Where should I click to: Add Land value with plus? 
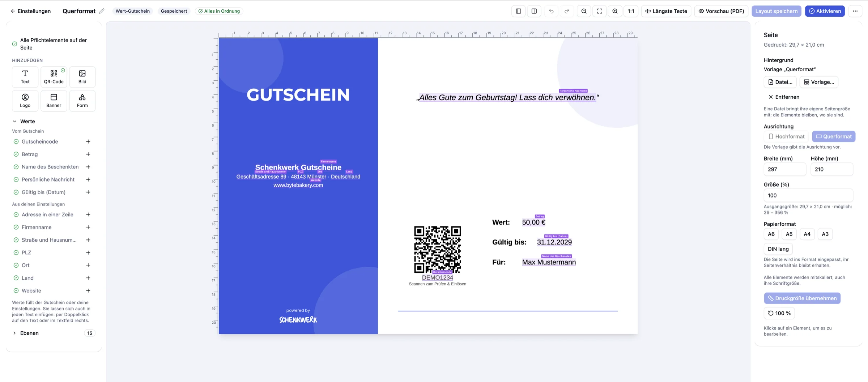(88, 278)
